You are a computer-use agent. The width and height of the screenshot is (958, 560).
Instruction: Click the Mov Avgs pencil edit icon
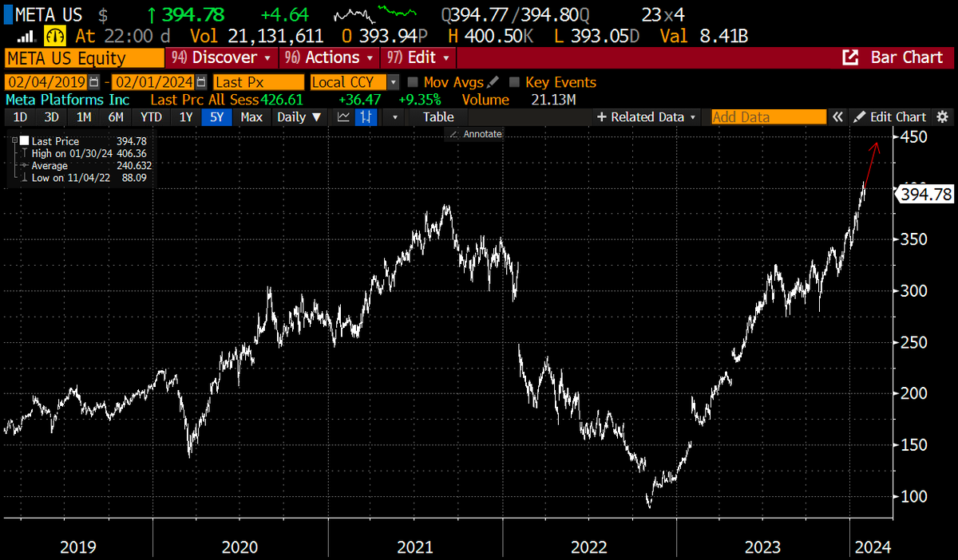click(493, 82)
